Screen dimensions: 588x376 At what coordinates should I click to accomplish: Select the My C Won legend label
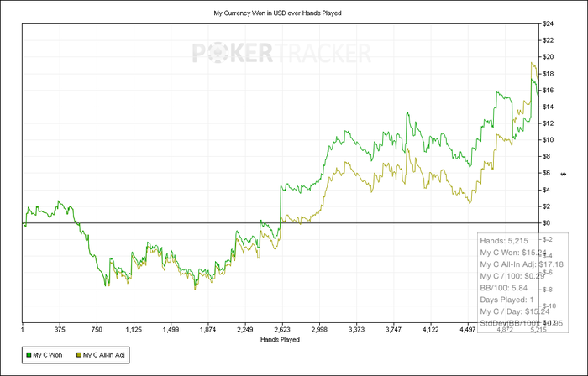point(48,355)
